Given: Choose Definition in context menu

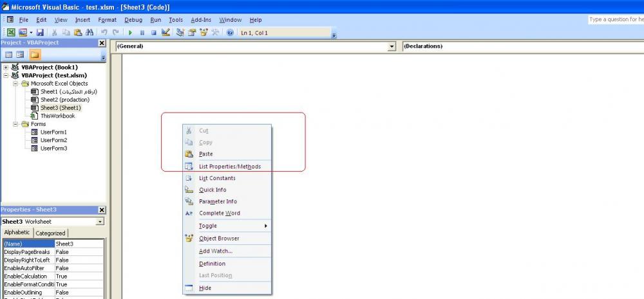Looking at the screenshot, I should pos(227,264).
